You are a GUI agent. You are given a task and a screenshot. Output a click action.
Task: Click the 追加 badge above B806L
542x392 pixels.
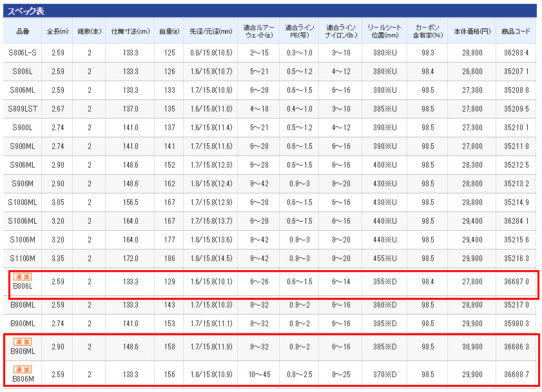[23, 277]
